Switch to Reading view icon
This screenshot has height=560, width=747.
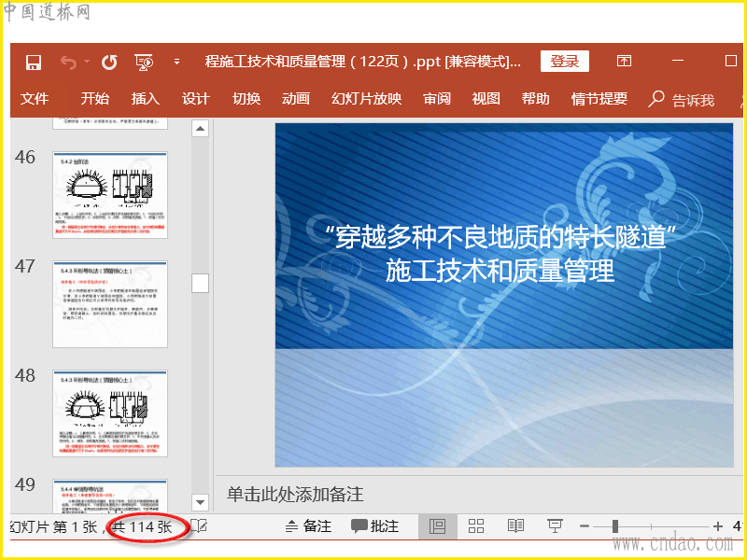point(515,526)
